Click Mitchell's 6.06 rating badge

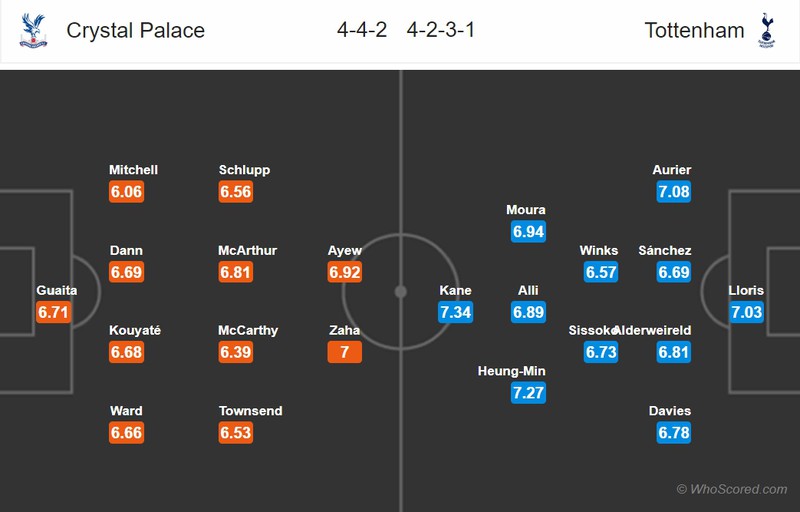click(127, 192)
